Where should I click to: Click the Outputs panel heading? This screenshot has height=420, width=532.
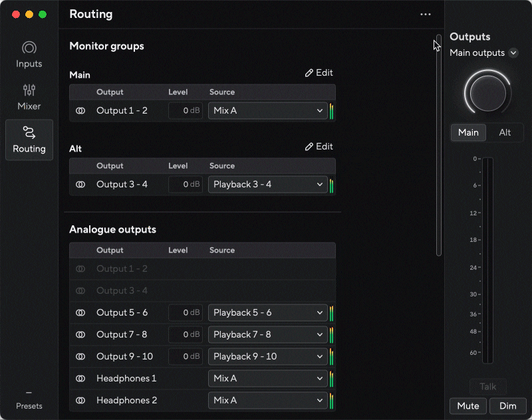470,37
